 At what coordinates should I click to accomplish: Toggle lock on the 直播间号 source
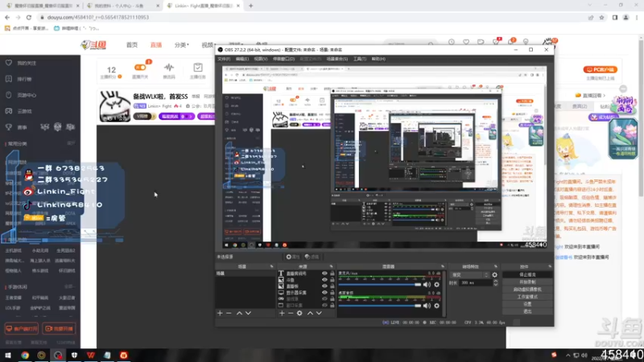(x=332, y=274)
